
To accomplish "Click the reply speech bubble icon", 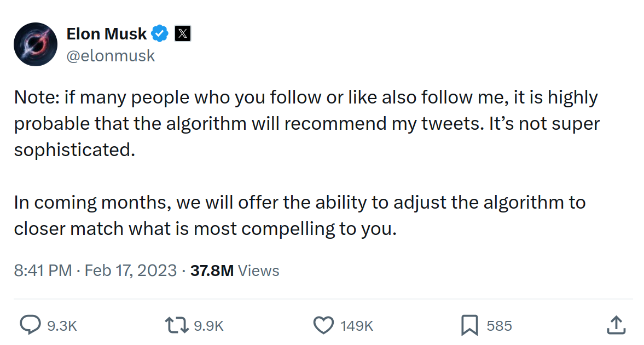I will (31, 325).
